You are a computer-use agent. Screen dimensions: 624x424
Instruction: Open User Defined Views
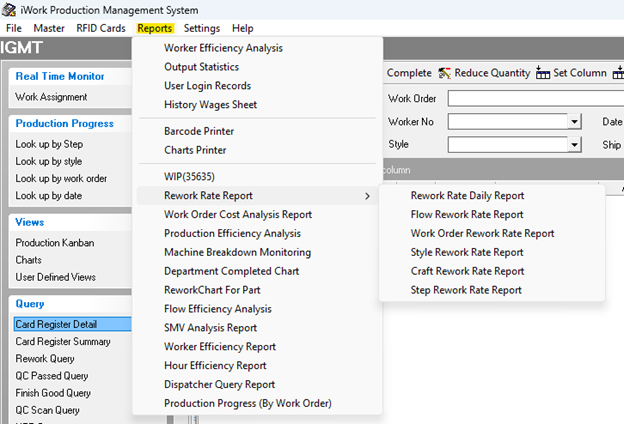56,277
